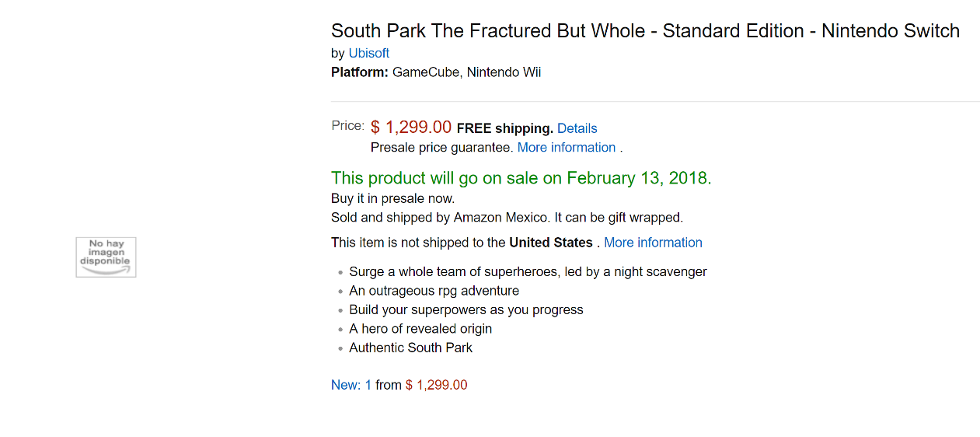Click the 'Authentic South Park' bullet
The image size is (980, 437).
[410, 348]
